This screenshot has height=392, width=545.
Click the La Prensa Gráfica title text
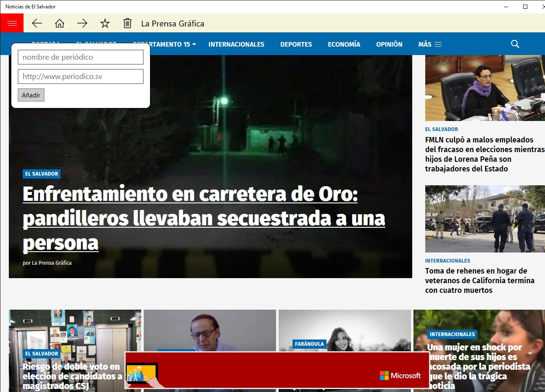pos(173,24)
